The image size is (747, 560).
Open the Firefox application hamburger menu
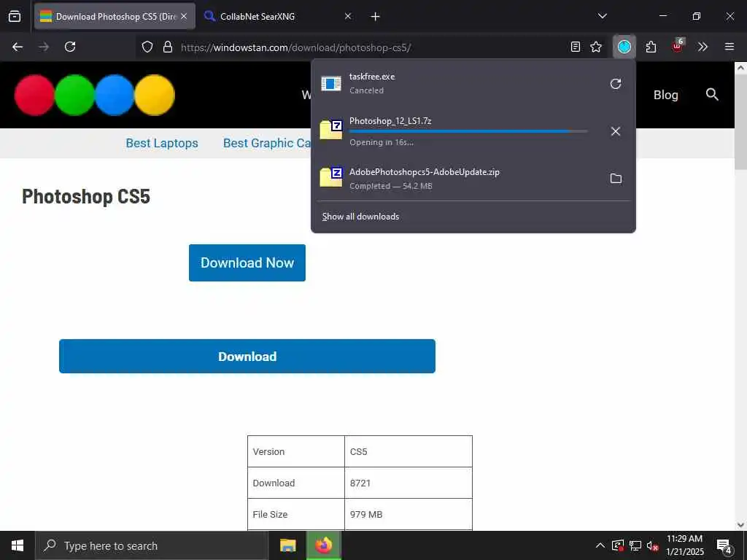729,47
